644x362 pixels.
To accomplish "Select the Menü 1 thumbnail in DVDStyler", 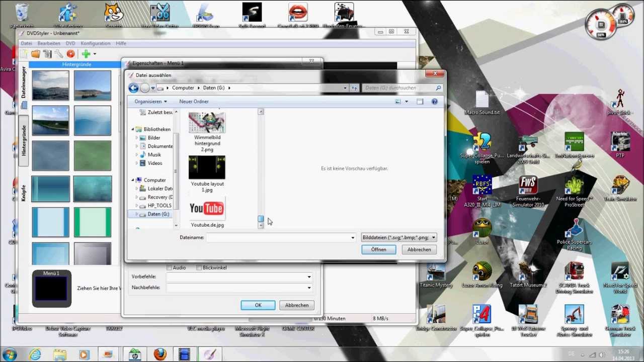I will coord(52,289).
